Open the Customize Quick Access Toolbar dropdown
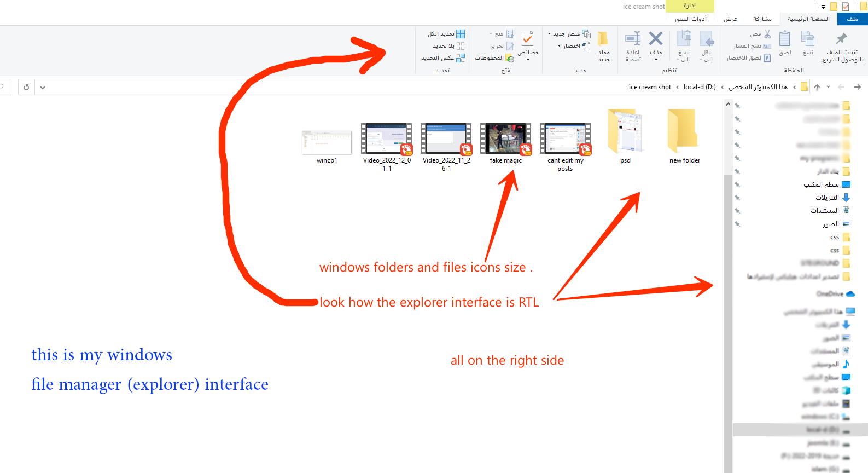The height and width of the screenshot is (473, 868). coord(823,7)
